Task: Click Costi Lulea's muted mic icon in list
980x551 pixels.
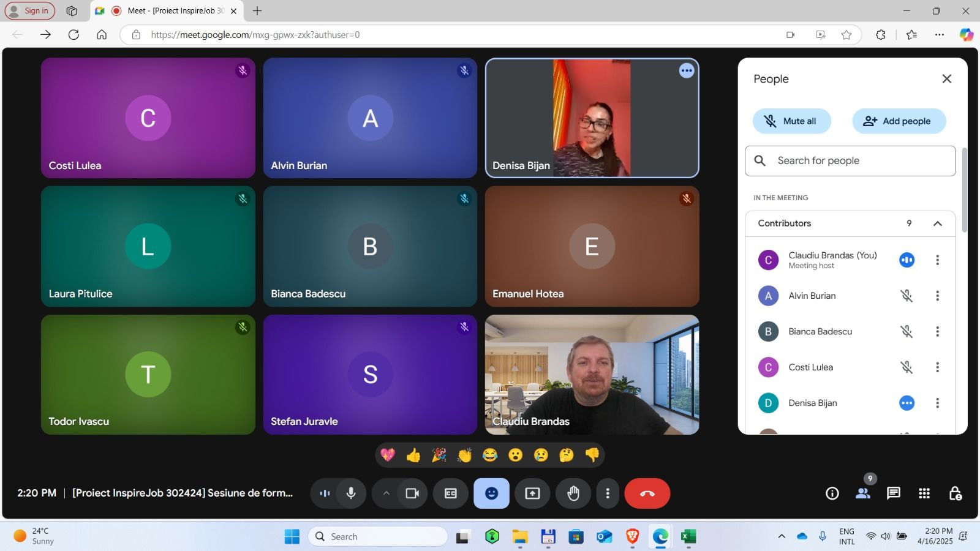Action: click(x=907, y=367)
